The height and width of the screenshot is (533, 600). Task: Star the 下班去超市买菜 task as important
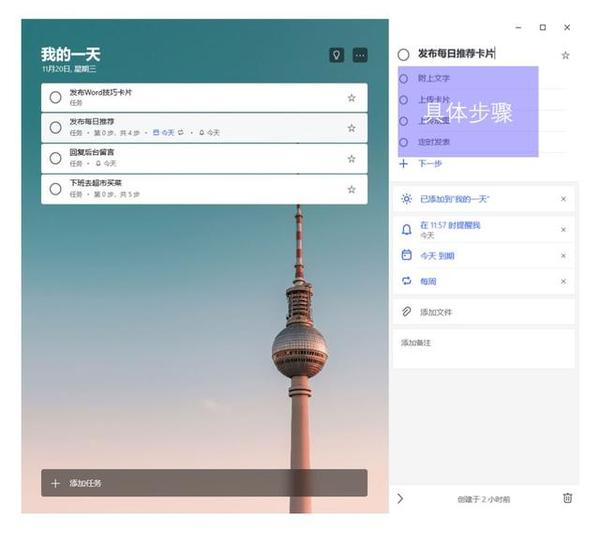(x=351, y=189)
